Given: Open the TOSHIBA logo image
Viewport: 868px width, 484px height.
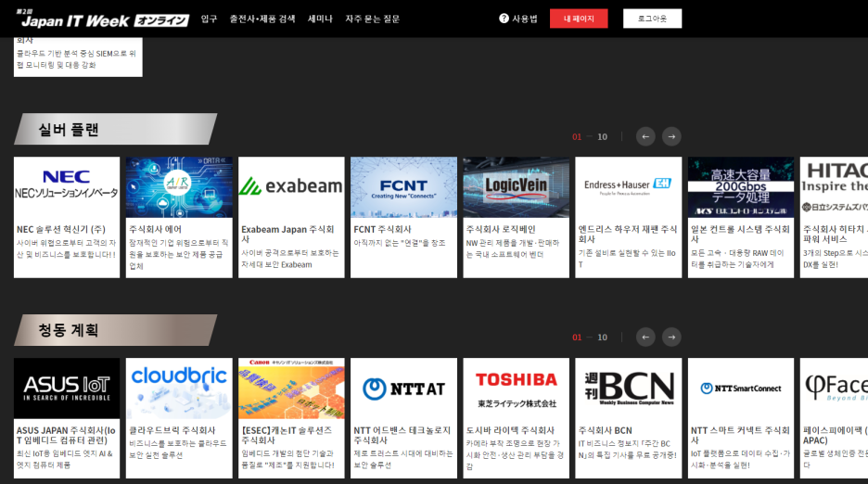Looking at the screenshot, I should click(516, 388).
